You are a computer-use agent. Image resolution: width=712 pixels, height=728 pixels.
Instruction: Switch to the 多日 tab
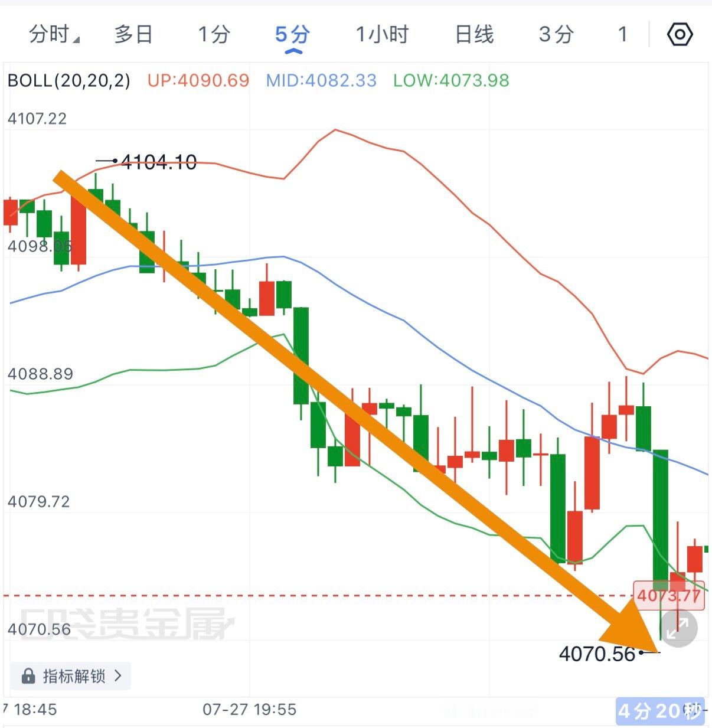click(x=133, y=34)
